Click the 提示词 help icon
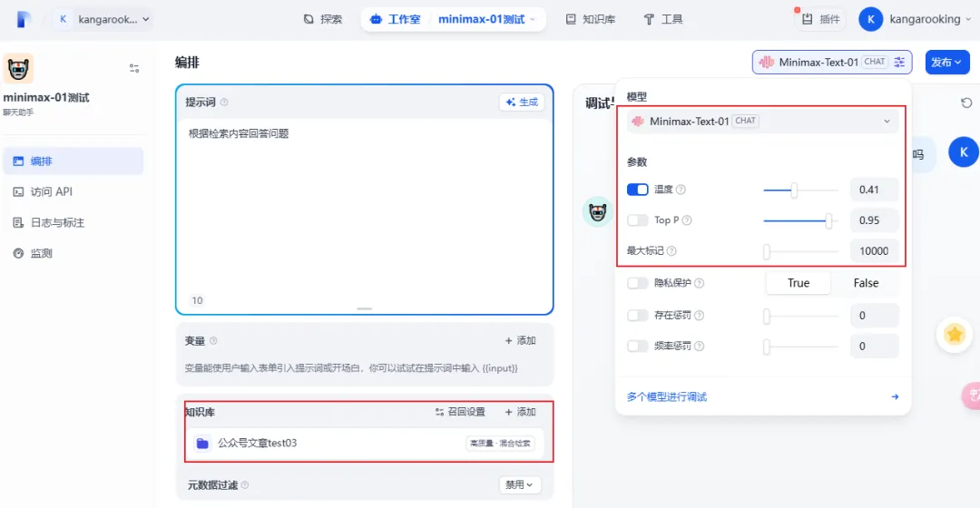Viewport: 980px width, 508px height. [x=224, y=102]
